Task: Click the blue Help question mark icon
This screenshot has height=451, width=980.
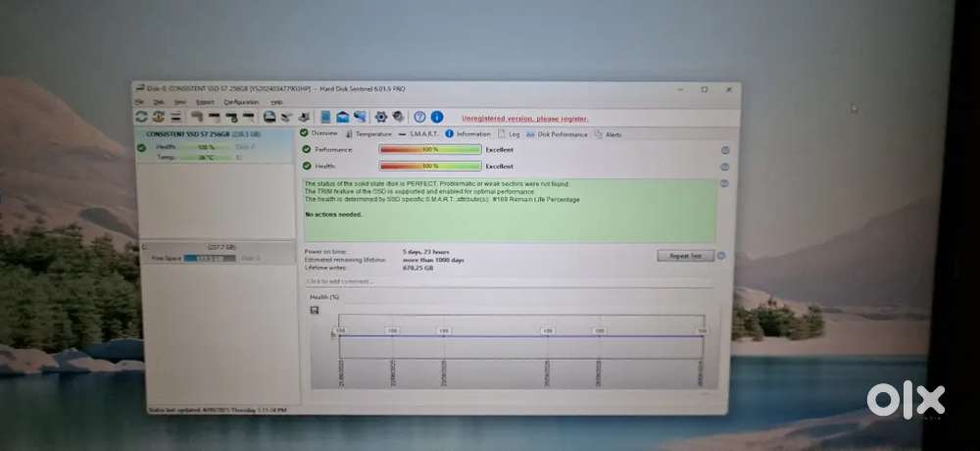Action: tap(419, 117)
